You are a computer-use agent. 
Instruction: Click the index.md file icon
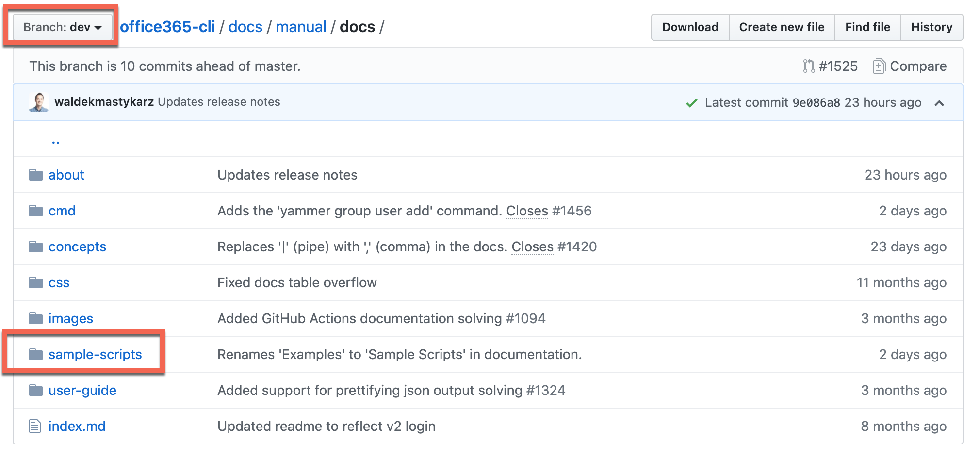[35, 426]
